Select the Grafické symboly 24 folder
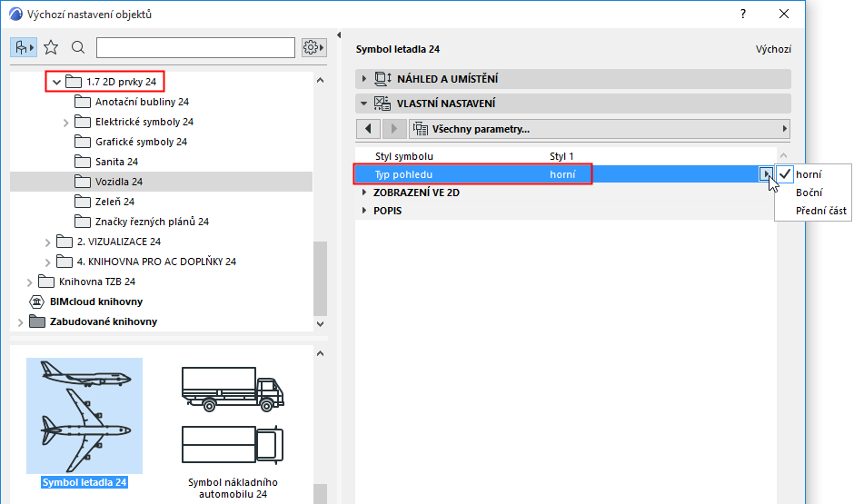This screenshot has width=854, height=504. pos(141,142)
